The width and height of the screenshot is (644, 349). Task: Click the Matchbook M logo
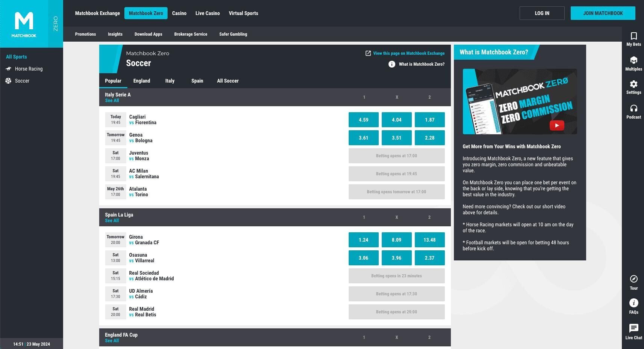24,24
